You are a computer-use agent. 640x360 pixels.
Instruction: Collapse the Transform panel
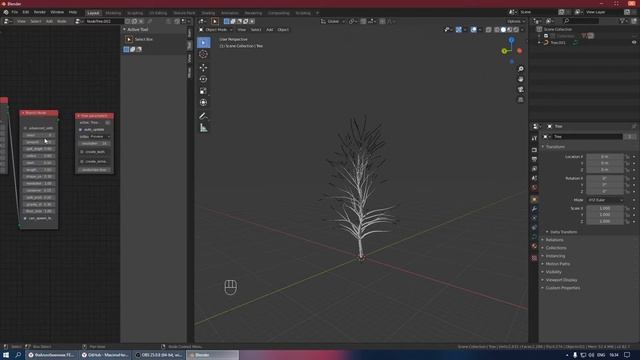pyautogui.click(x=554, y=147)
